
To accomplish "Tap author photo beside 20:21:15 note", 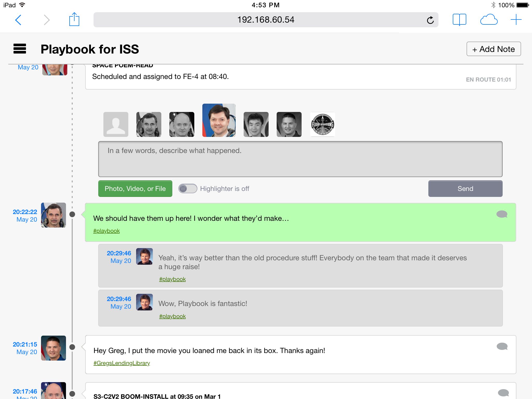I will [54, 348].
